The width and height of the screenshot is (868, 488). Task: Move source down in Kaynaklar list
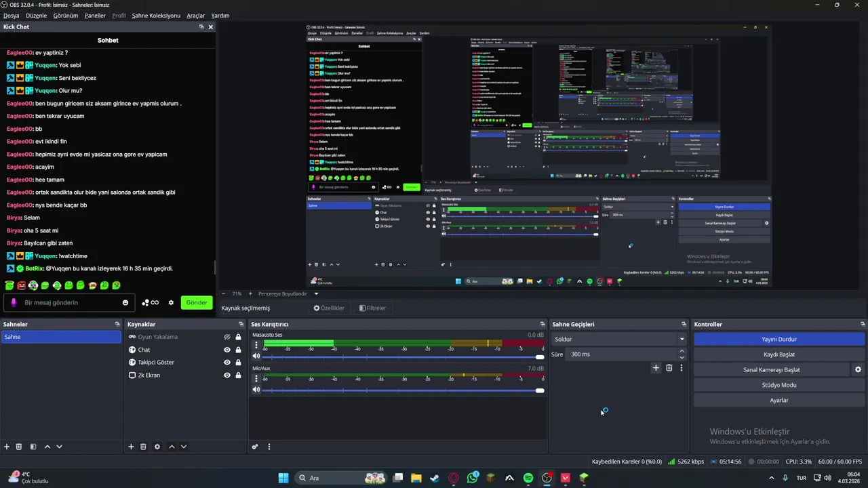[184, 447]
